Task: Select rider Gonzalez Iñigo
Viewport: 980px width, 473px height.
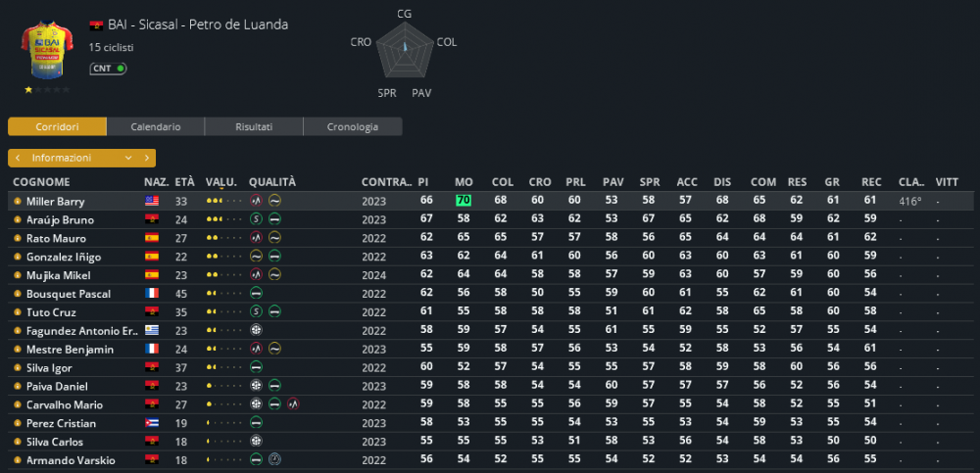Action: [x=63, y=257]
